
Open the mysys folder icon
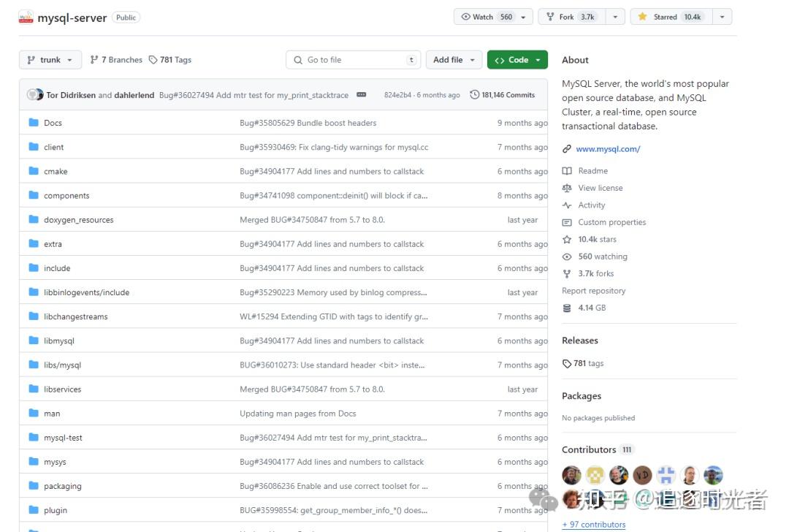pyautogui.click(x=34, y=461)
